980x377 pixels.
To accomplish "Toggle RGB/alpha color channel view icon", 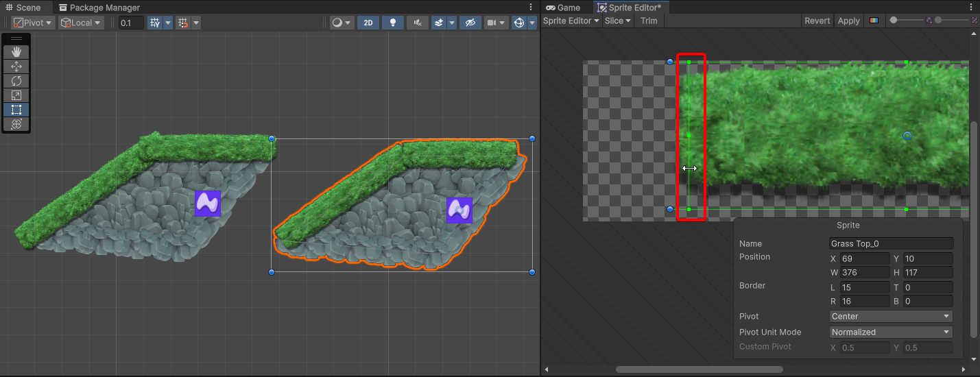I will pyautogui.click(x=873, y=21).
